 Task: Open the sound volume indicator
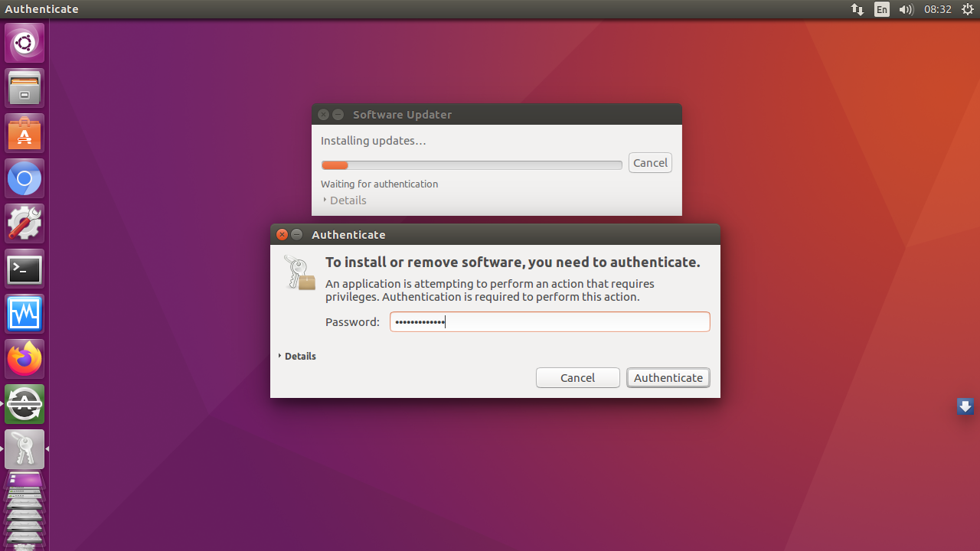906,9
